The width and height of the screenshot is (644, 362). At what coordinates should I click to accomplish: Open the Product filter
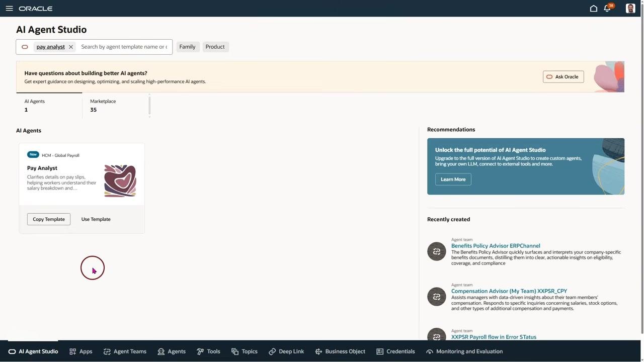click(215, 47)
